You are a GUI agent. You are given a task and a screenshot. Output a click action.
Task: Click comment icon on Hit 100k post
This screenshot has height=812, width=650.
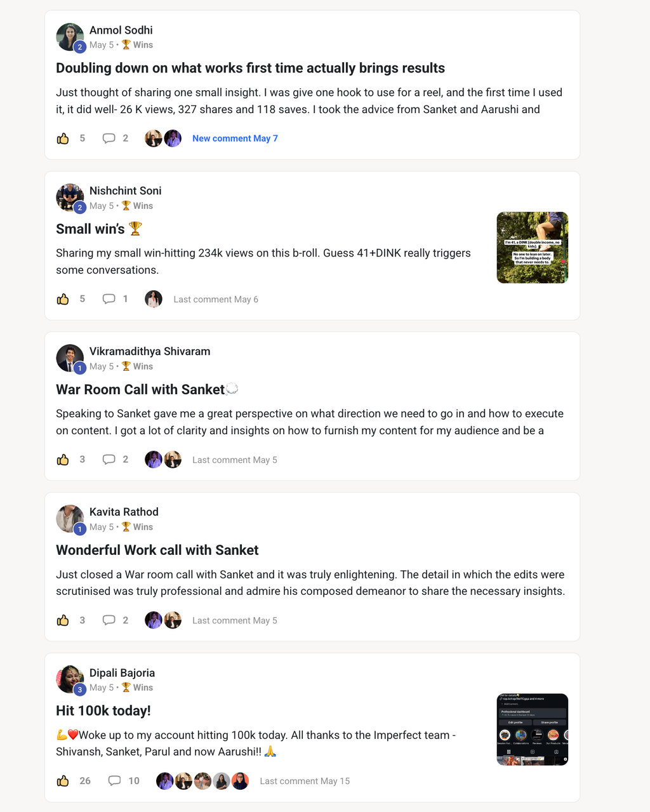coord(114,781)
